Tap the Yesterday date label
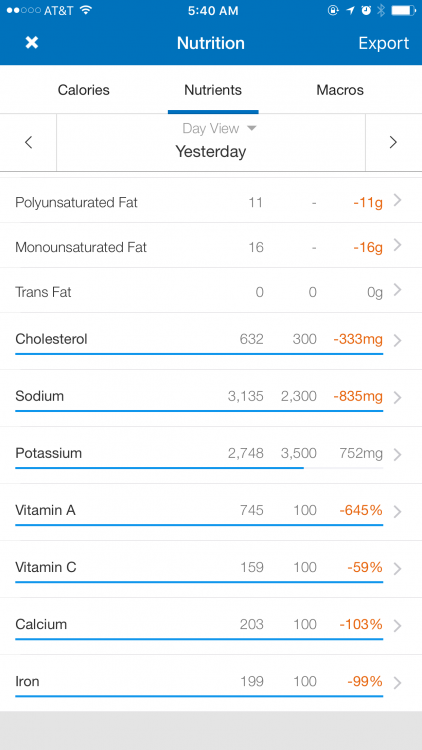 [x=211, y=152]
